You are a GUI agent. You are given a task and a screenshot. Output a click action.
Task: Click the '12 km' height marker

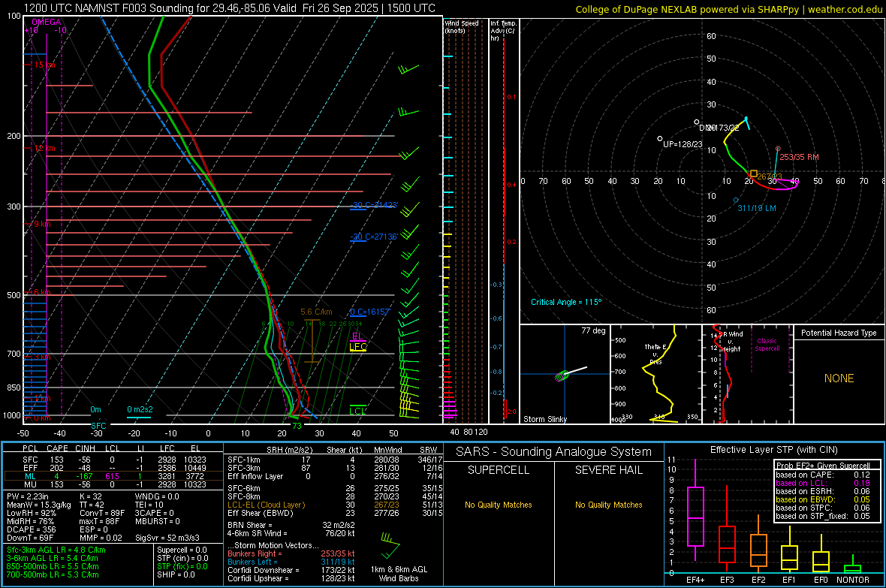pos(44,148)
